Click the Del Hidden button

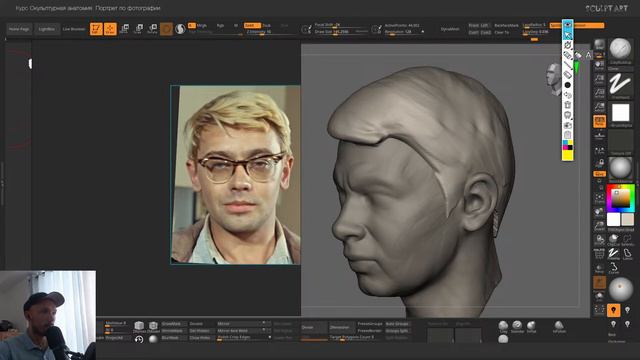[200, 331]
